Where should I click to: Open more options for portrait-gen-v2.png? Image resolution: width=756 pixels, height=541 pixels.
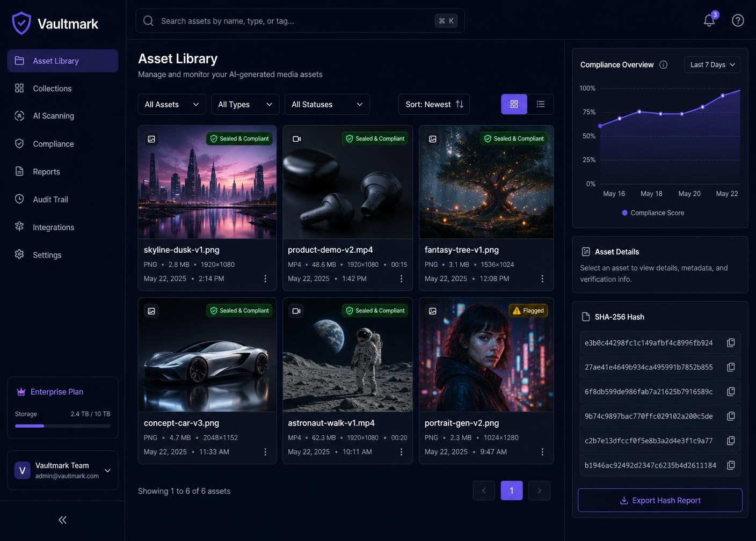click(x=542, y=452)
